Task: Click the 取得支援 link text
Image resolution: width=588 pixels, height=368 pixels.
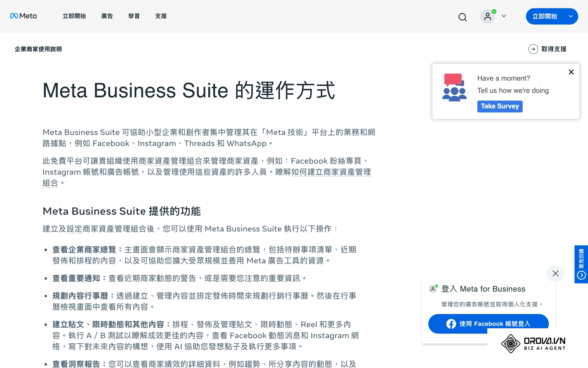Action: point(554,49)
